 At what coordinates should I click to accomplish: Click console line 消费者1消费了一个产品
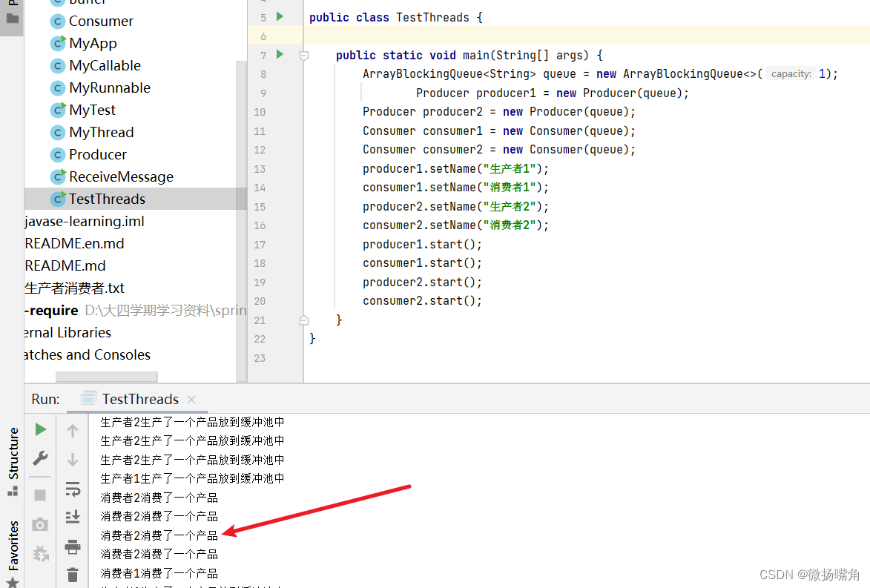click(x=159, y=573)
